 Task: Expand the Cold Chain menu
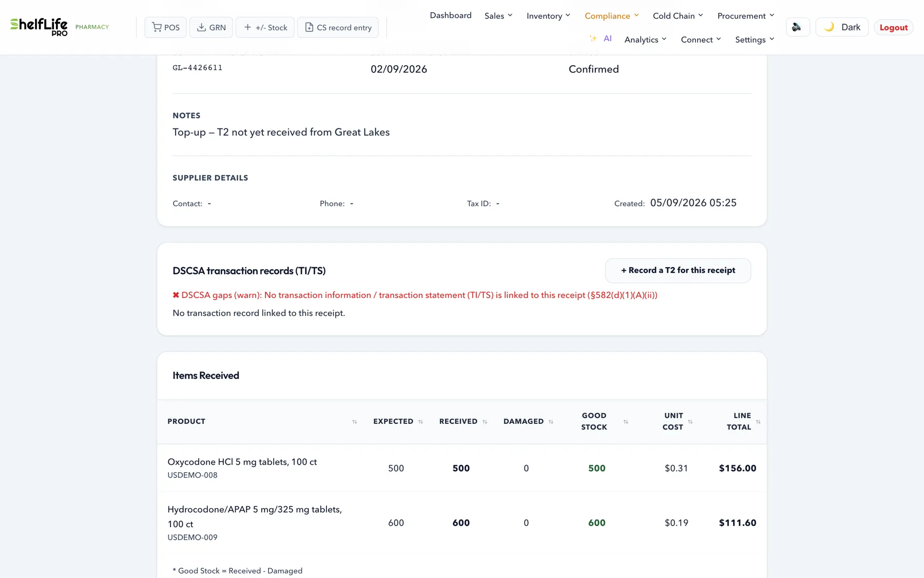(678, 16)
